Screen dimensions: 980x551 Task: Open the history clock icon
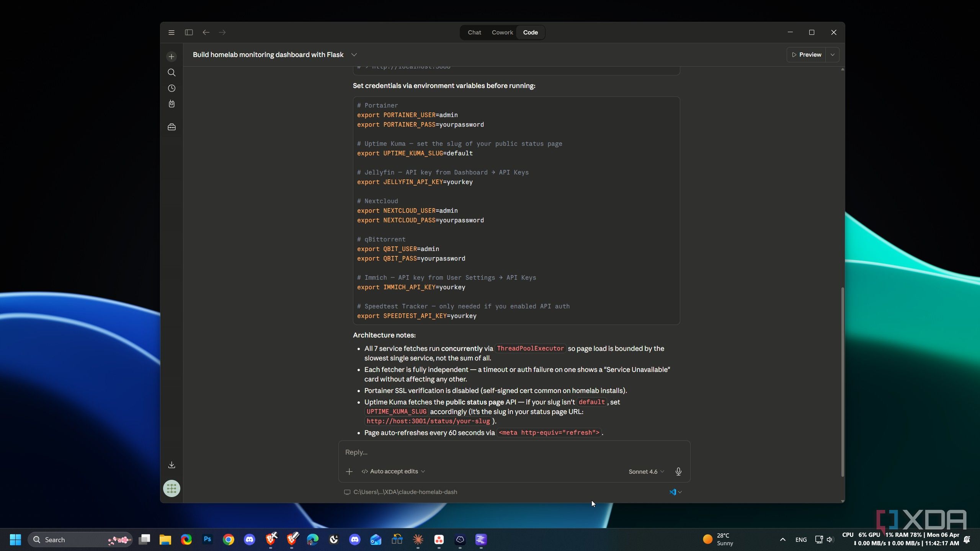[171, 88]
